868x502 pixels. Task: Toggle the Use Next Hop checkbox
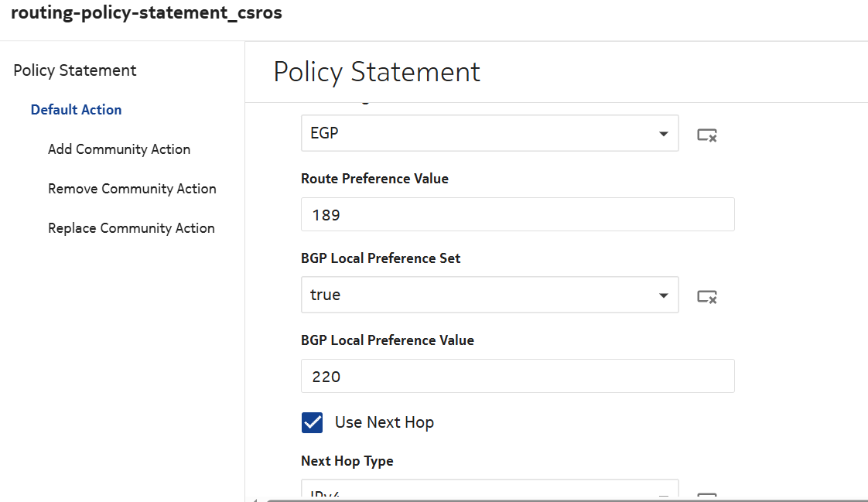(x=312, y=422)
